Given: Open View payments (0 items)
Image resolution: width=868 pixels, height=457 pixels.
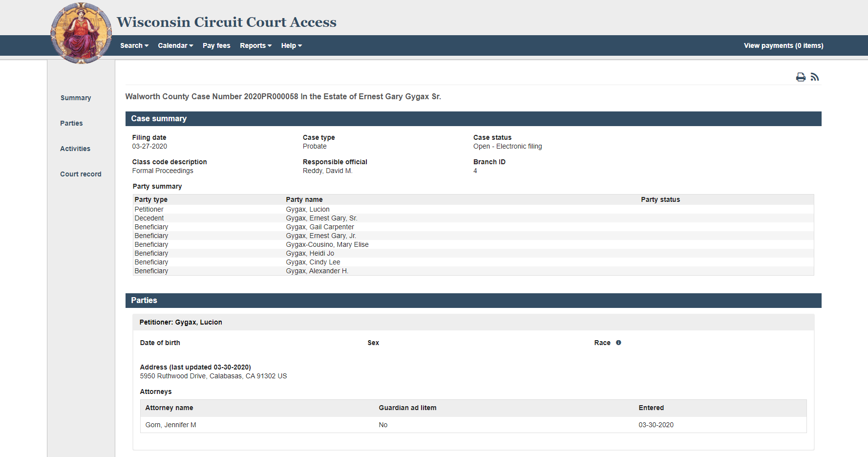Looking at the screenshot, I should pyautogui.click(x=783, y=45).
